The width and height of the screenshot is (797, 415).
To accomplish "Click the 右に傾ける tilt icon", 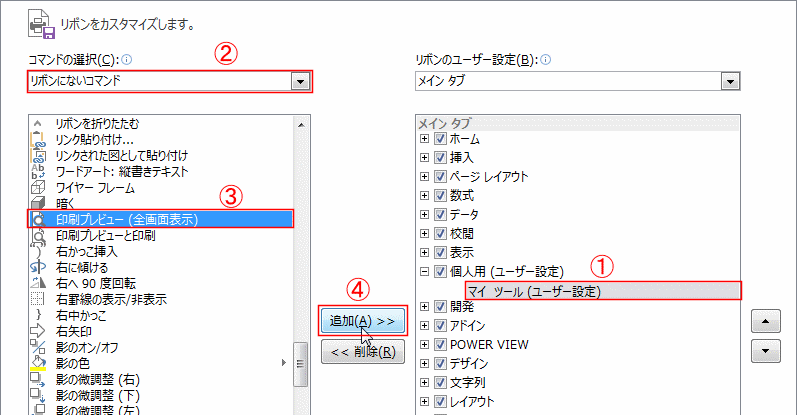I will point(38,268).
